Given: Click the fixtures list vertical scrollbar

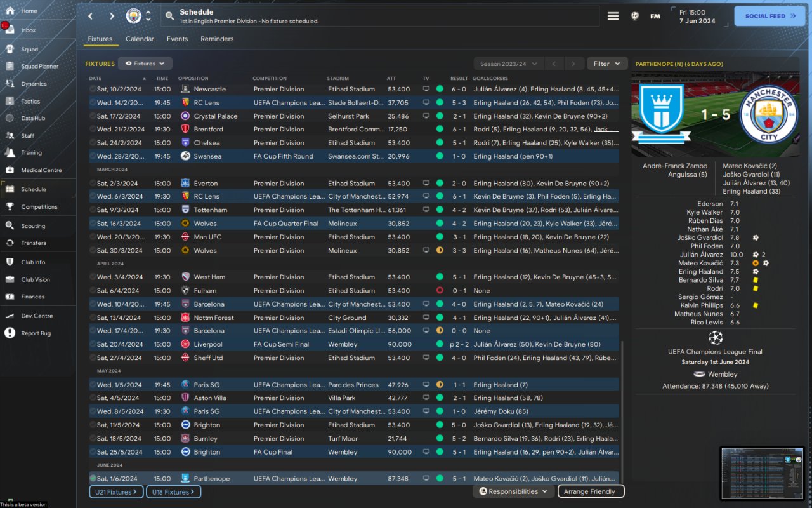Looking at the screenshot, I should point(622,413).
